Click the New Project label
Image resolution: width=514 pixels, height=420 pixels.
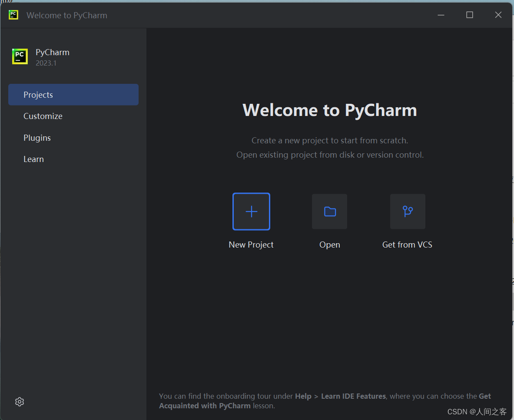[251, 245]
